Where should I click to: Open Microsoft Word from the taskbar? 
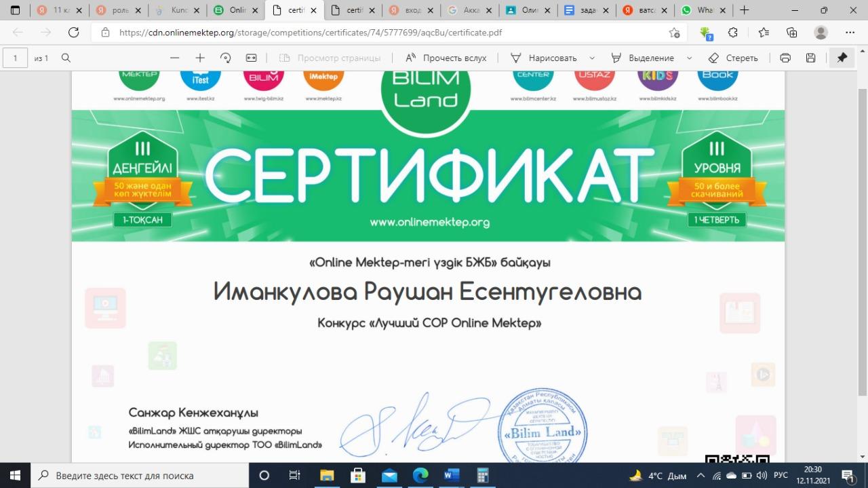(x=452, y=475)
